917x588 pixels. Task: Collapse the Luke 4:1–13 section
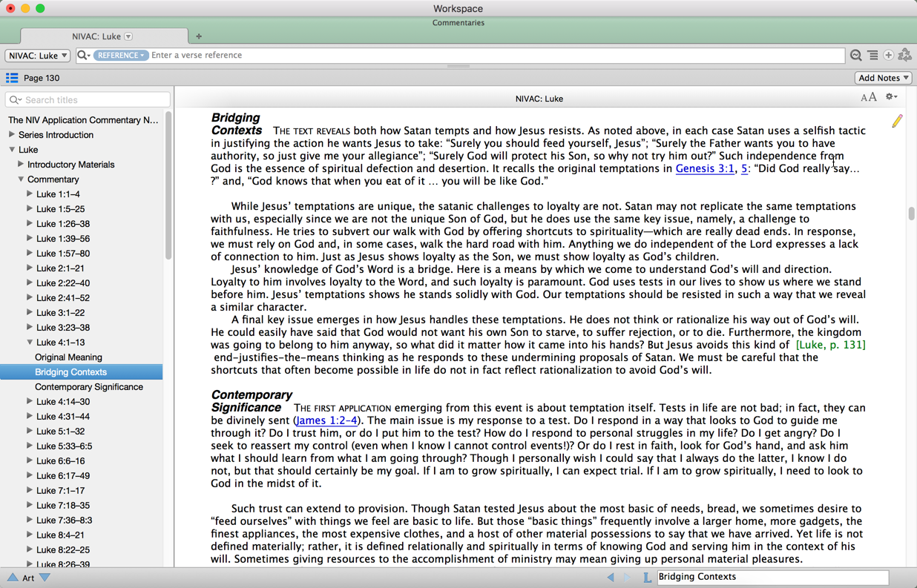tap(30, 343)
